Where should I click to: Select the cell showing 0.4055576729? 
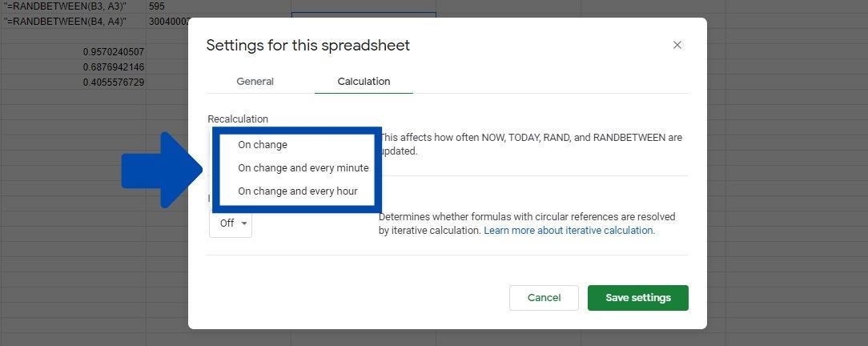(113, 82)
